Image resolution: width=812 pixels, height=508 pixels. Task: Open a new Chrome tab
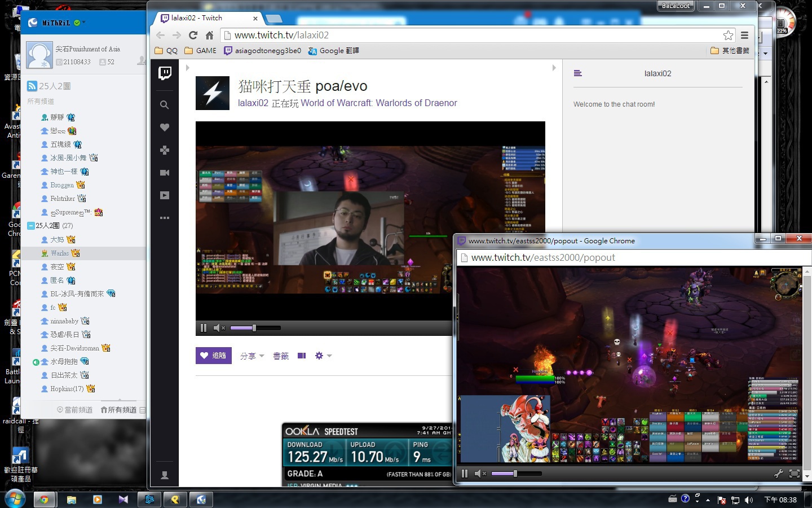point(273,19)
